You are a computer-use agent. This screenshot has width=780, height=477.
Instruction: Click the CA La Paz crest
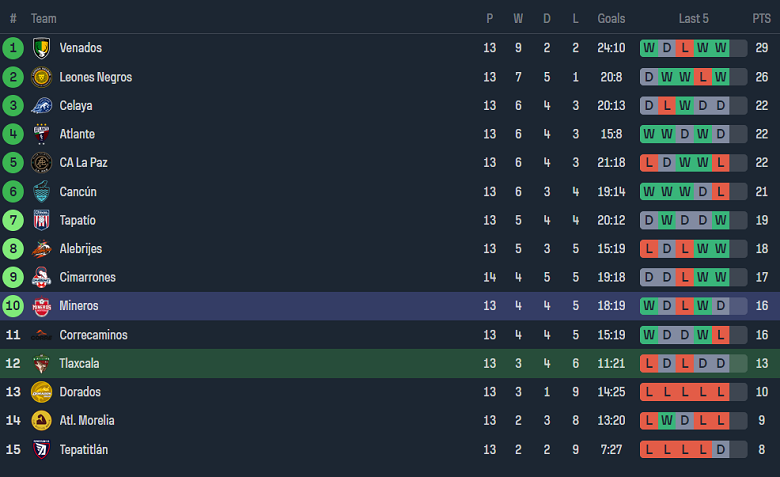pos(41,163)
